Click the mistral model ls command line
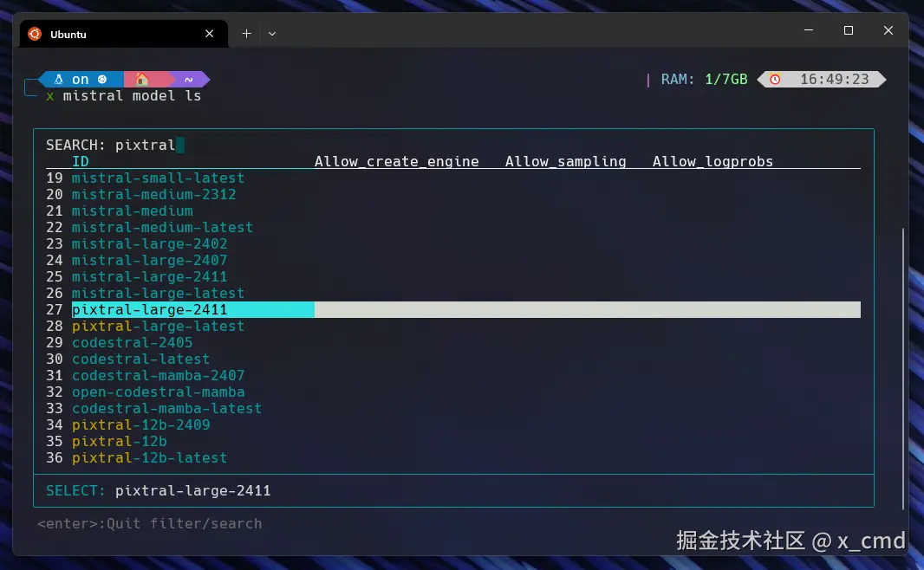This screenshot has width=924, height=570. pyautogui.click(x=132, y=95)
